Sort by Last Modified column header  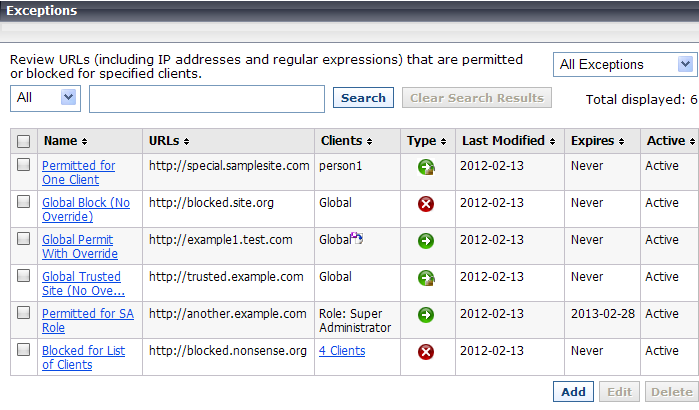coord(508,141)
